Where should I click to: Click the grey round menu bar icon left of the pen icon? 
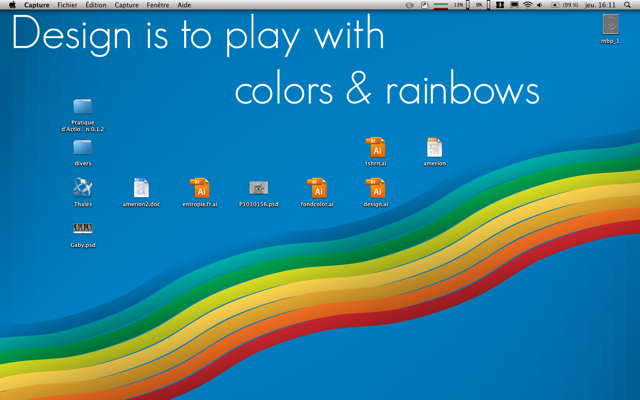tap(410, 5)
